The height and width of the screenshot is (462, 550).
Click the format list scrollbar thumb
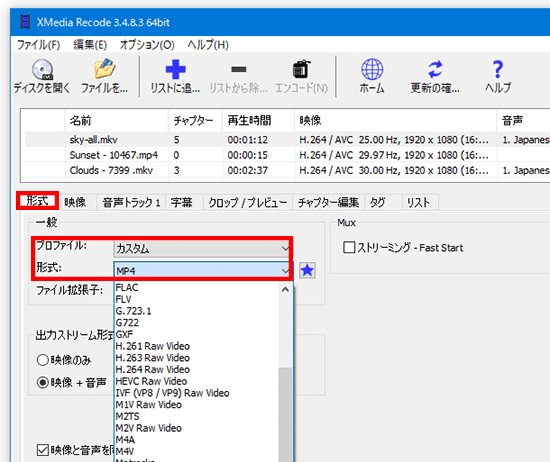(x=285, y=414)
